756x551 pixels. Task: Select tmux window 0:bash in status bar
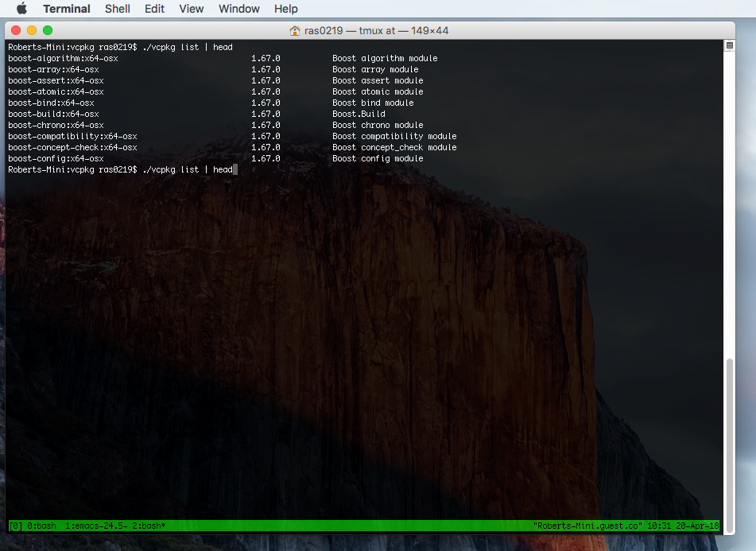pyautogui.click(x=41, y=526)
